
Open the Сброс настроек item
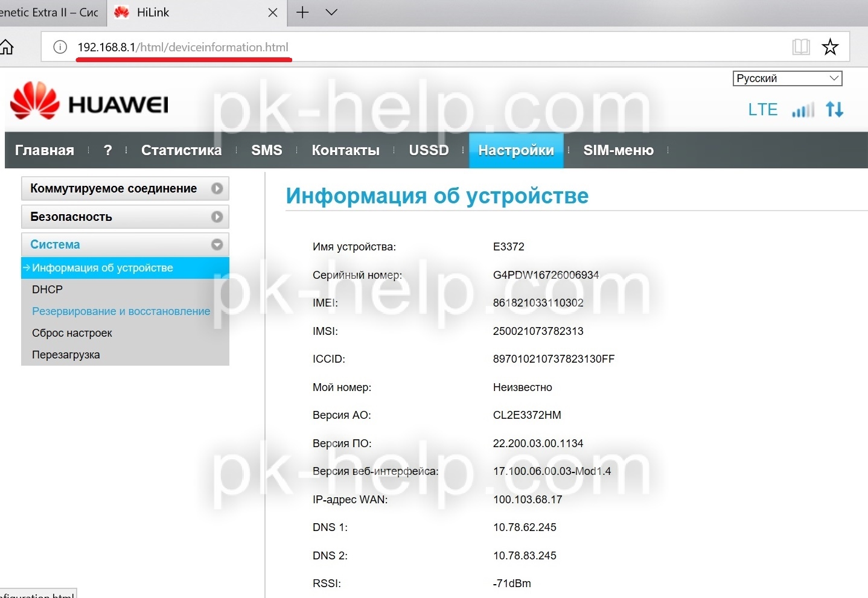[x=72, y=333]
